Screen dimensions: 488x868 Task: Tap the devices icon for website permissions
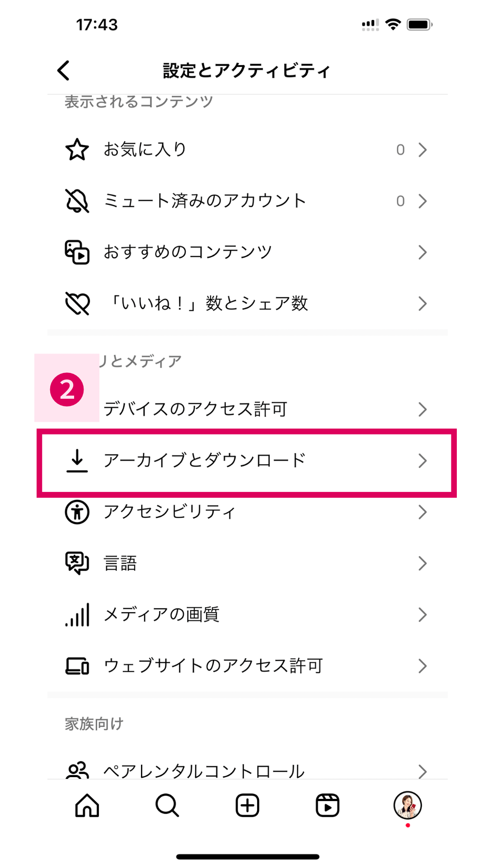[77, 666]
